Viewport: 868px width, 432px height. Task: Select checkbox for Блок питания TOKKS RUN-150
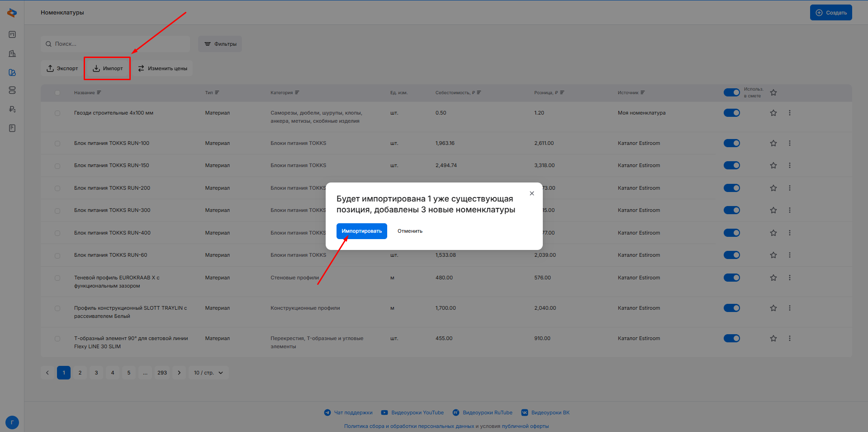(x=57, y=166)
